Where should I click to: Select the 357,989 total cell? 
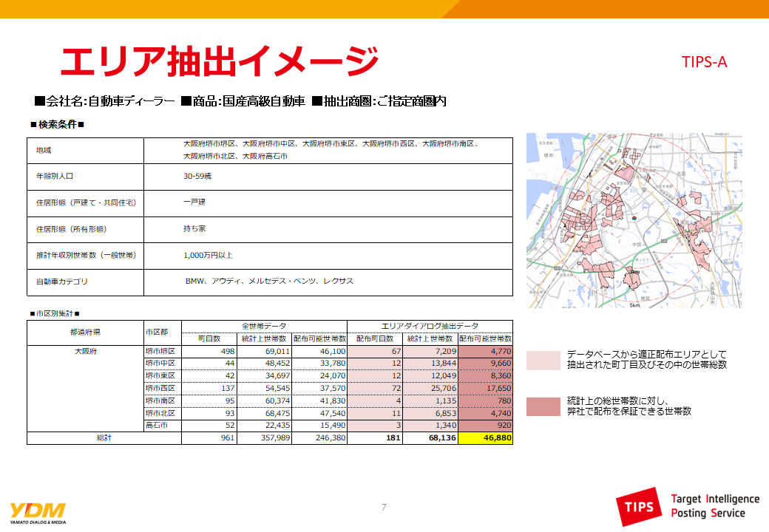pos(265,438)
